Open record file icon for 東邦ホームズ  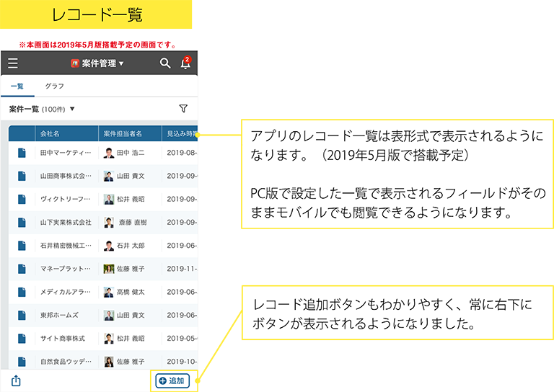click(22, 315)
